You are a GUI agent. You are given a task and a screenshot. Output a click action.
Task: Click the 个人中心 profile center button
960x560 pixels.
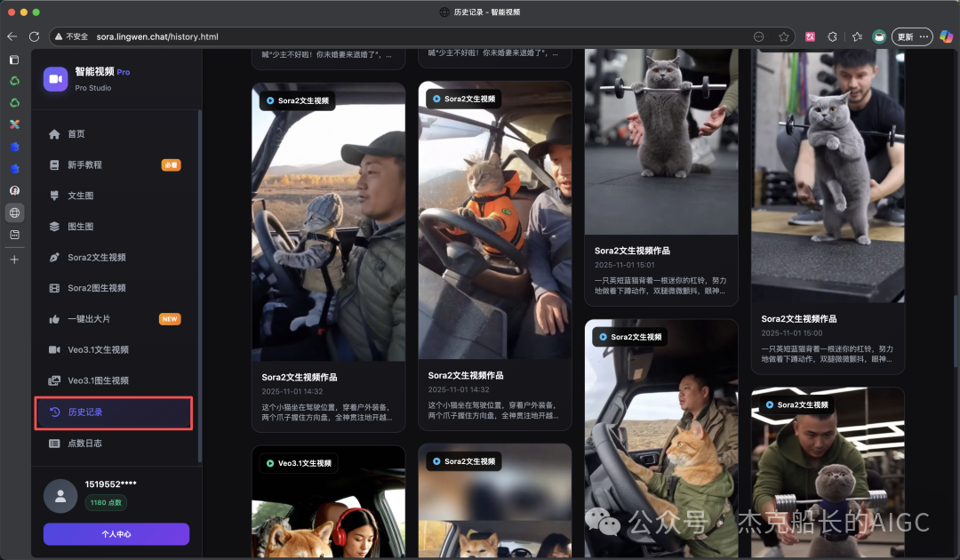tap(116, 534)
